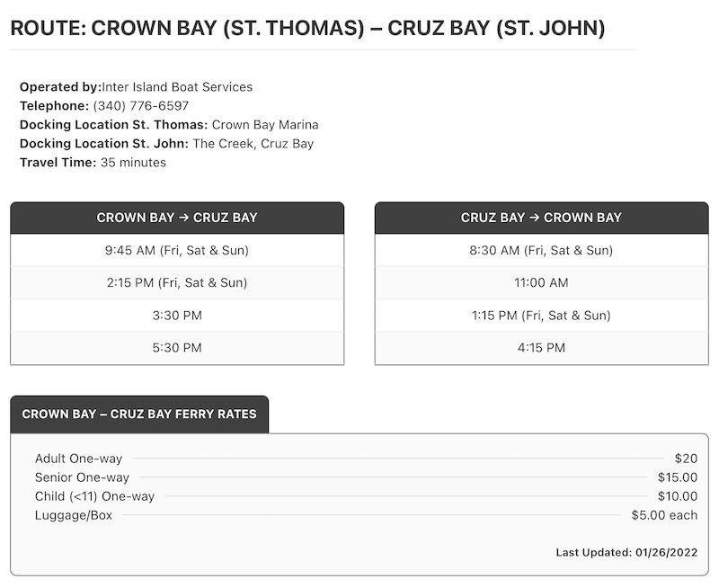The height and width of the screenshot is (588, 719).
Task: Click the 3:30 PM departure time
Action: (177, 316)
